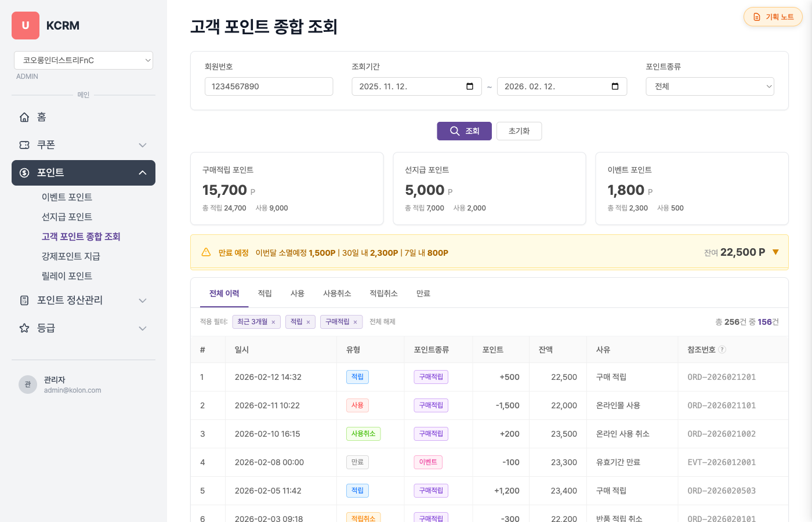Remove the 구매적립 filter chip
Screen dimensions: 812x522
pos(355,322)
